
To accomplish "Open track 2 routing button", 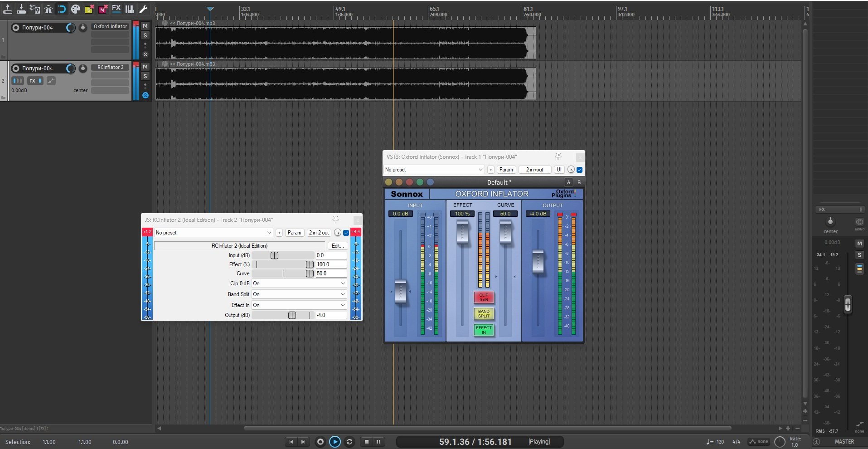I will pos(18,81).
